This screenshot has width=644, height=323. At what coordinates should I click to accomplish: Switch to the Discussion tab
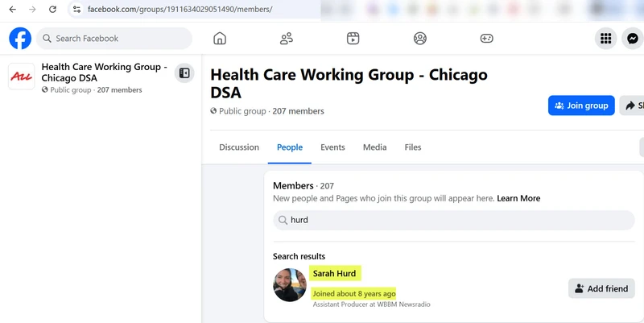pyautogui.click(x=239, y=147)
